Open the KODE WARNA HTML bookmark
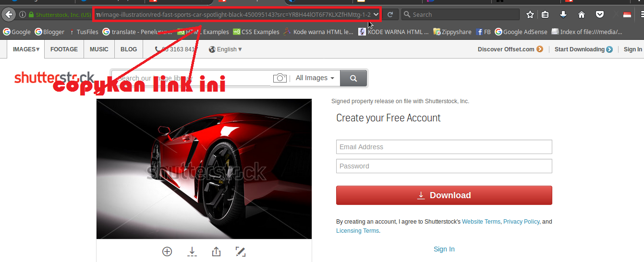The height and width of the screenshot is (262, 644). point(394,32)
